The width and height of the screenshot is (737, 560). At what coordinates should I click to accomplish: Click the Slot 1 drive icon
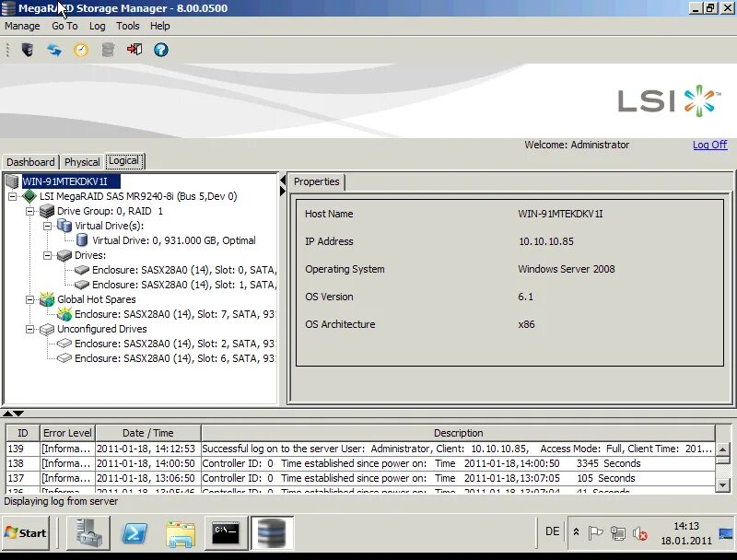point(82,285)
